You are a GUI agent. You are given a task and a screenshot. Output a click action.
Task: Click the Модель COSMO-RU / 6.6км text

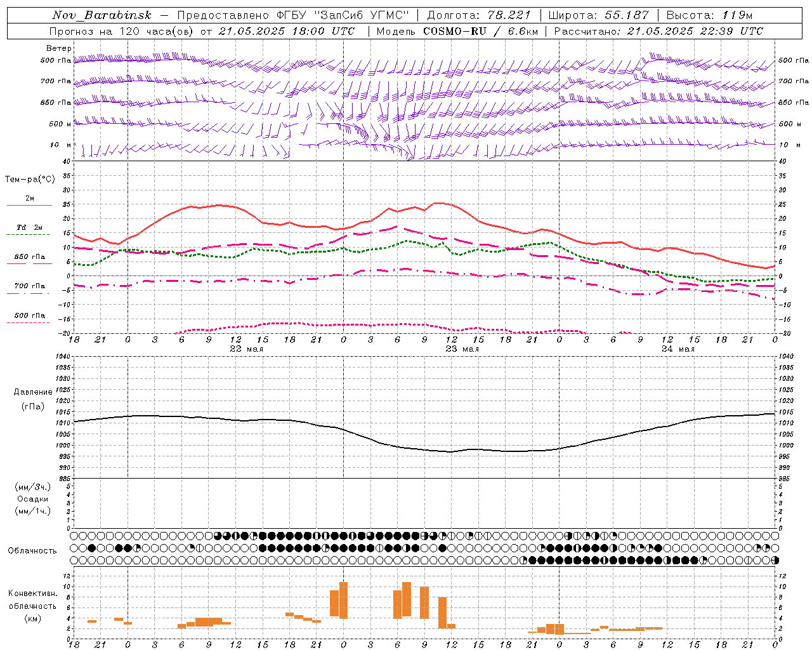(457, 31)
